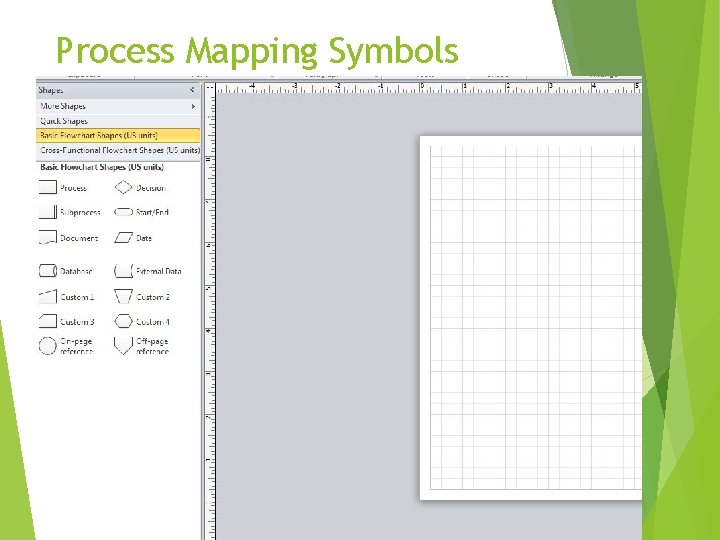Pick the Subprocess shape icon
The width and height of the screenshot is (720, 540).
click(48, 212)
